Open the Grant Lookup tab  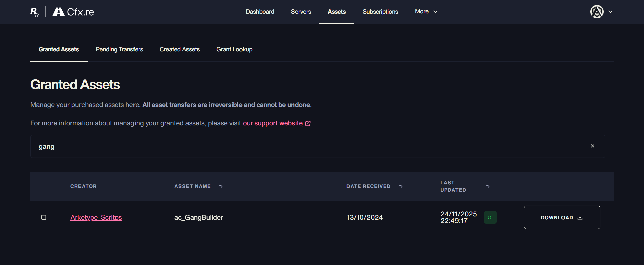(234, 49)
